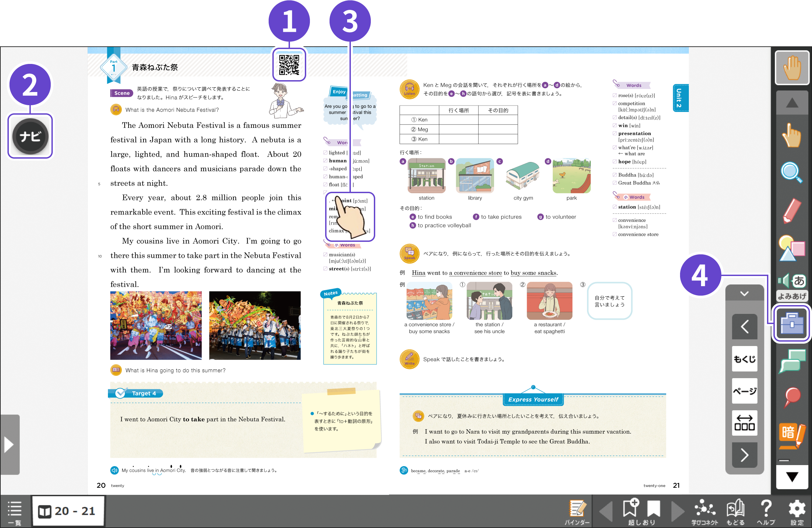Collapse the navigation panel with chevron-down
Screen dimensions: 812x528
pos(744,294)
